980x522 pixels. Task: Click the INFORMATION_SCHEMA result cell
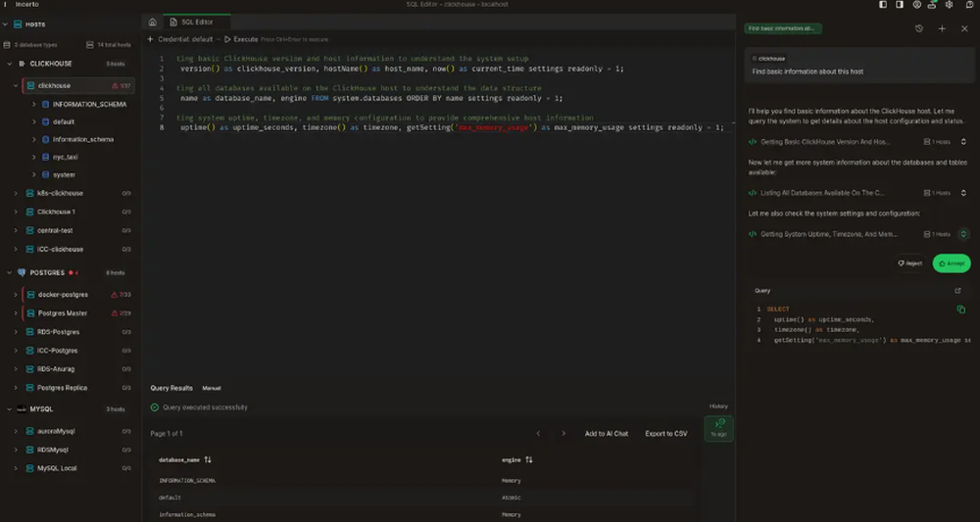coord(187,481)
